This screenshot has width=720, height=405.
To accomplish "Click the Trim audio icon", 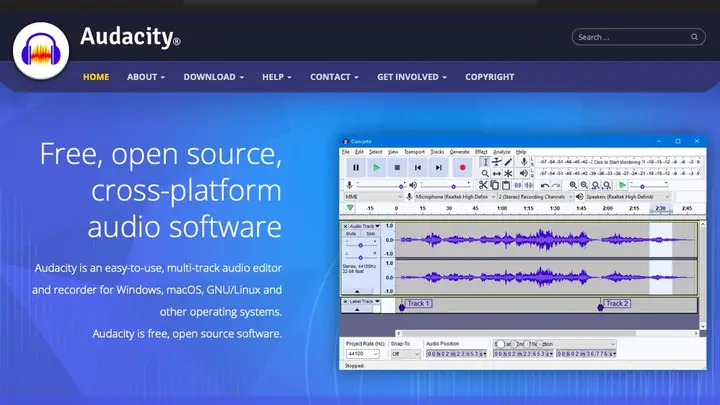I will pyautogui.click(x=518, y=185).
